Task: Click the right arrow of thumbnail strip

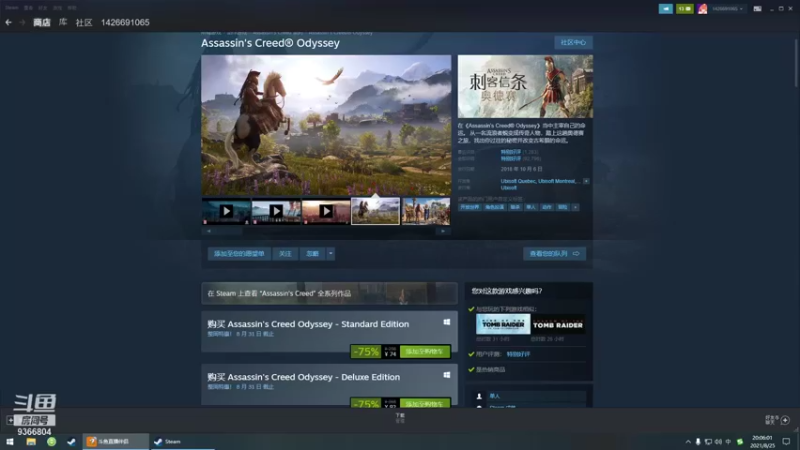Action: click(x=443, y=231)
